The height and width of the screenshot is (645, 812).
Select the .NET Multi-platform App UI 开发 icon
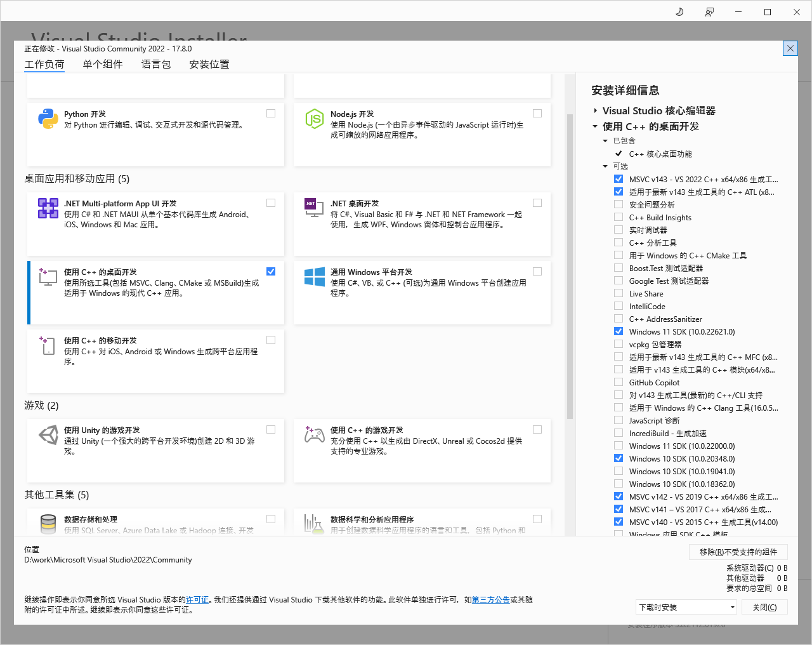[48, 208]
